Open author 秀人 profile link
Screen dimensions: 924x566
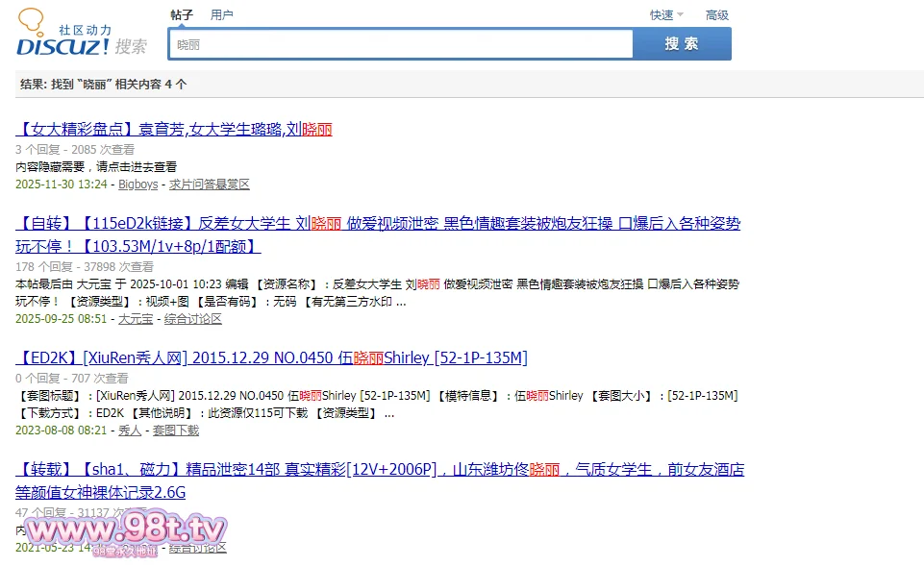coord(129,430)
